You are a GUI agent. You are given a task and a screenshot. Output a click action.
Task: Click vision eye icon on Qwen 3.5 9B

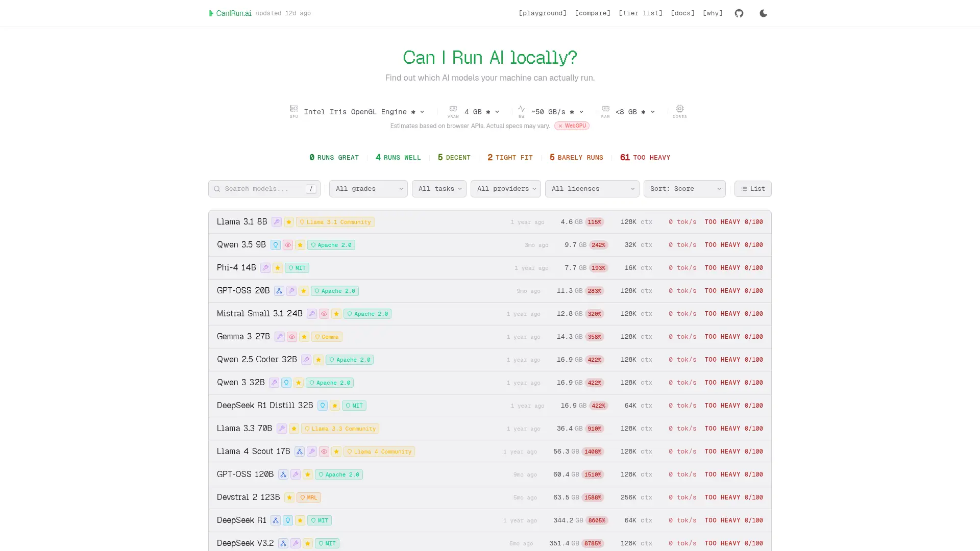point(288,245)
